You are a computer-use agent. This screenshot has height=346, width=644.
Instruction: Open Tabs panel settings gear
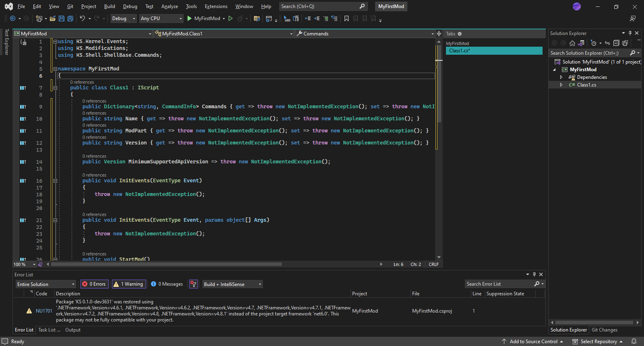point(460,34)
